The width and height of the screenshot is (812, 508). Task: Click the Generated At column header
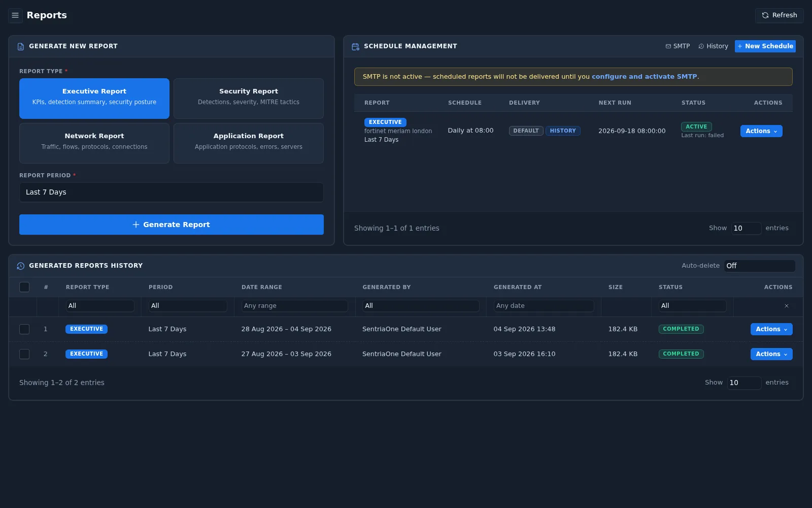(517, 288)
